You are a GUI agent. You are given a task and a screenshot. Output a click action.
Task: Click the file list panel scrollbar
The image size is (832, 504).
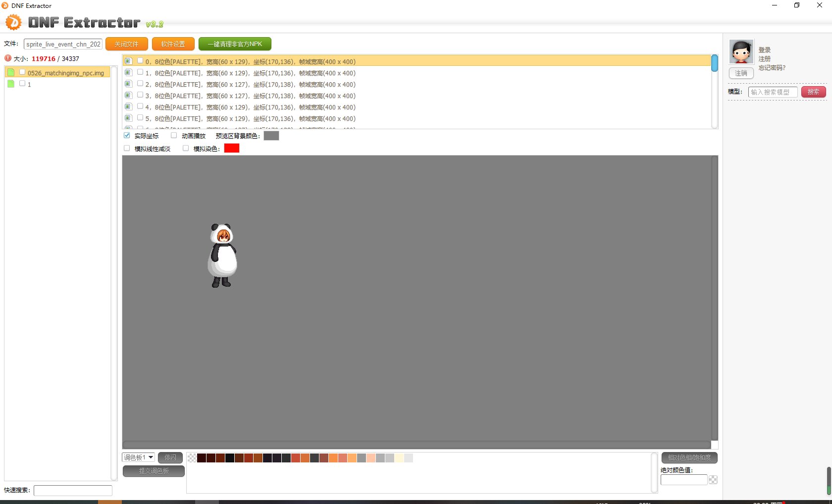[x=114, y=273]
